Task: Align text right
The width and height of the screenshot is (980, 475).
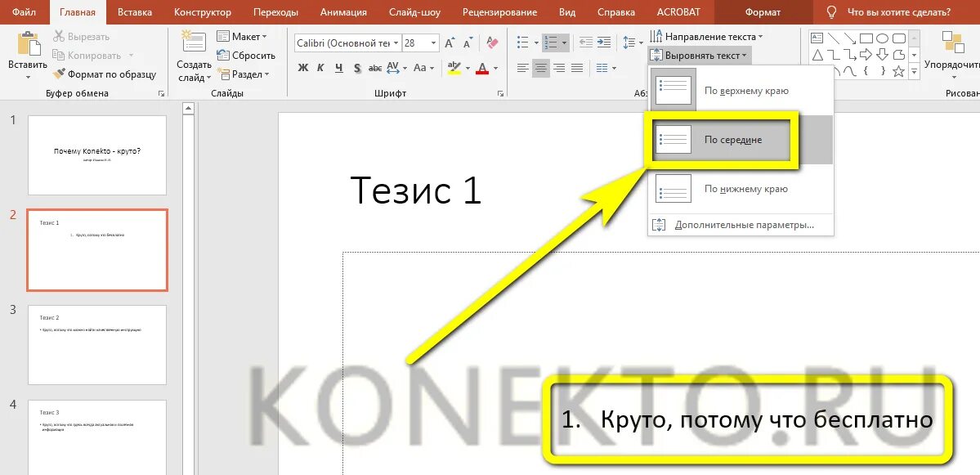Action: click(559, 68)
